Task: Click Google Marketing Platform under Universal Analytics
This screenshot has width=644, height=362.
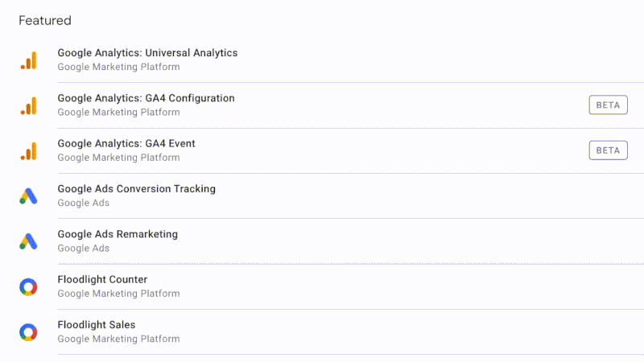Action: [118, 67]
